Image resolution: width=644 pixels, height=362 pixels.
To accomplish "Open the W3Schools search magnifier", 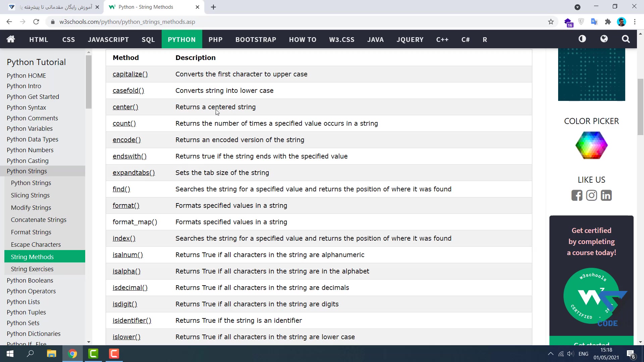I will click(x=626, y=39).
